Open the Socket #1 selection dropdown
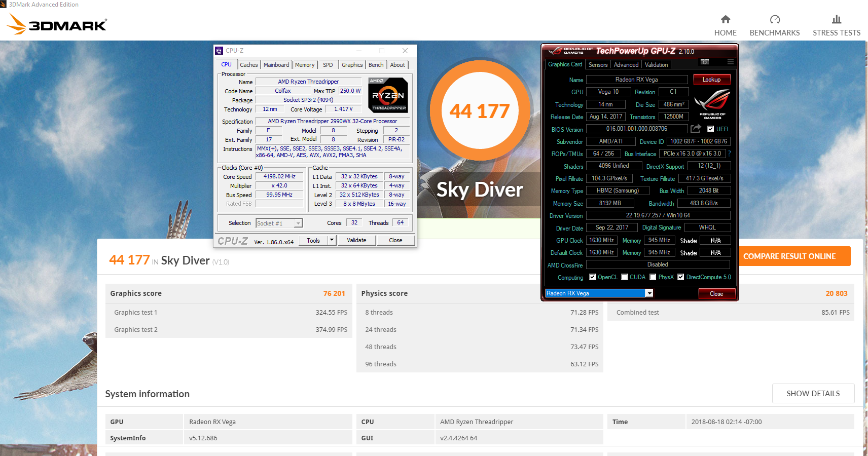The width and height of the screenshot is (868, 456). click(279, 223)
